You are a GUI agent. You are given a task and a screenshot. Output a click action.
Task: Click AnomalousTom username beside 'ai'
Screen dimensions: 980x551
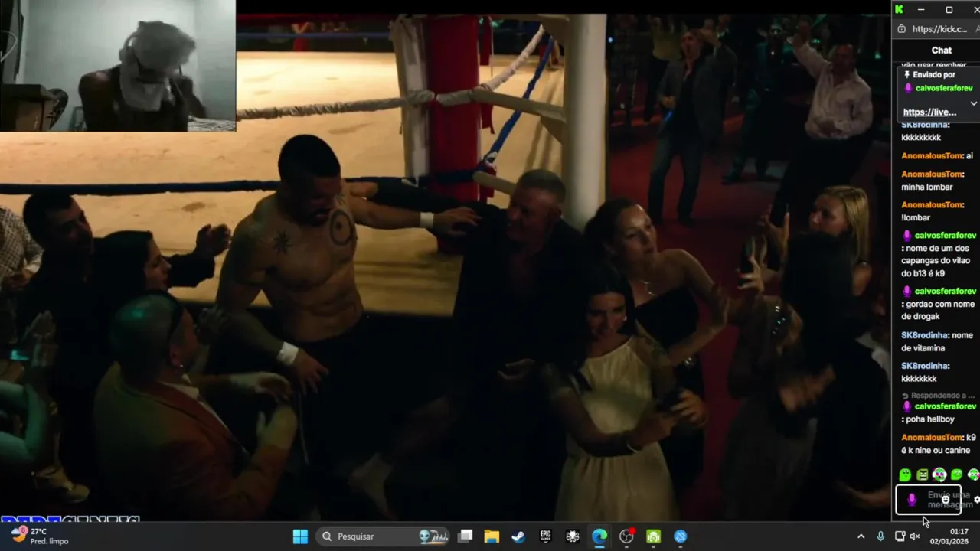[x=932, y=155]
